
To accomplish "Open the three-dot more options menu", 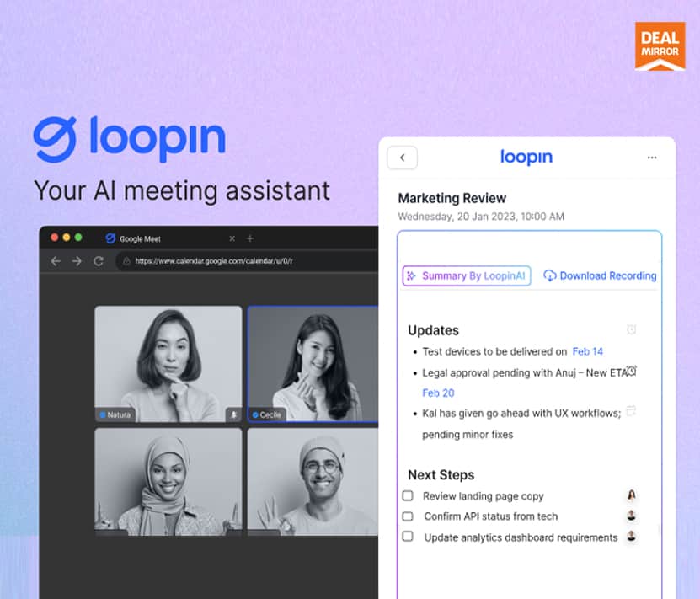I will [x=651, y=158].
